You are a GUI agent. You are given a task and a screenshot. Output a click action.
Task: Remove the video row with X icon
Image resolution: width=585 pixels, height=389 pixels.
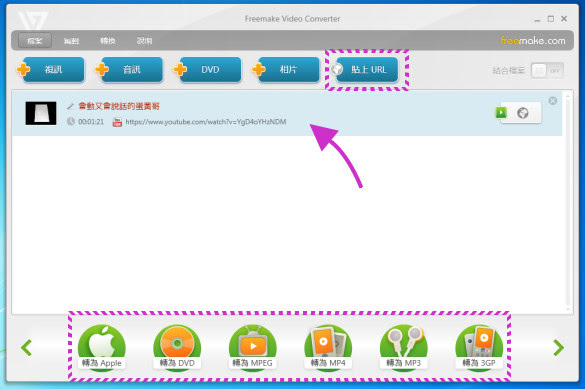click(553, 100)
